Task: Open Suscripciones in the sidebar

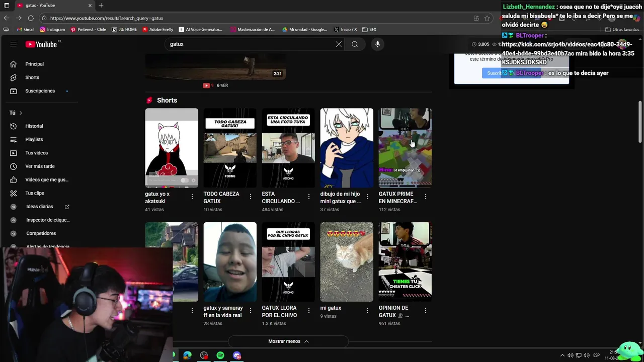Action: coord(40,91)
